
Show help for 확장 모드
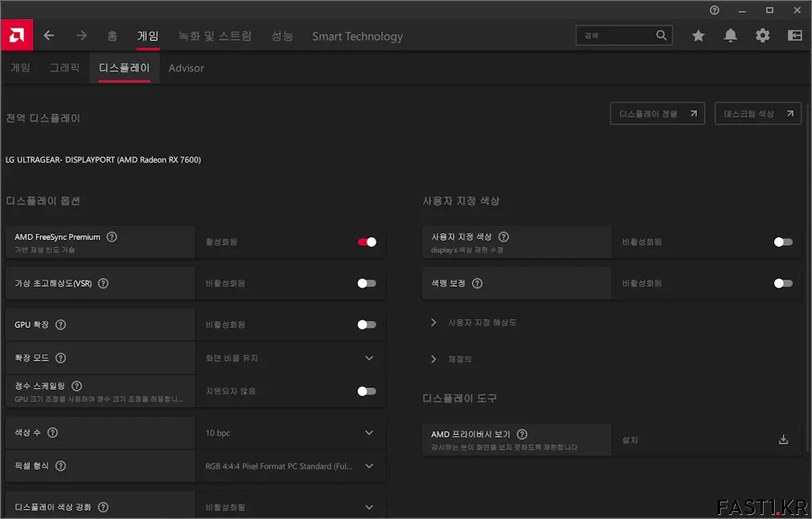click(60, 357)
